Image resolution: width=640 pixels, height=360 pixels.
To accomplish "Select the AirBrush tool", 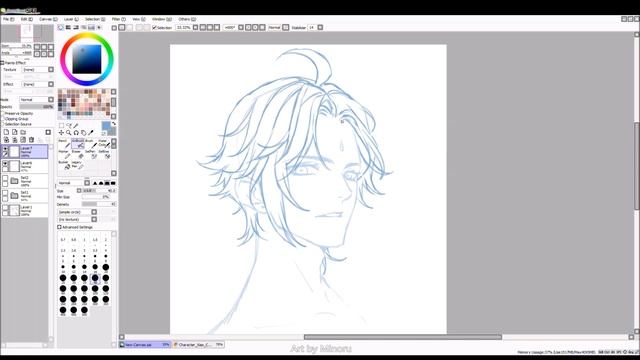I will pos(77,144).
